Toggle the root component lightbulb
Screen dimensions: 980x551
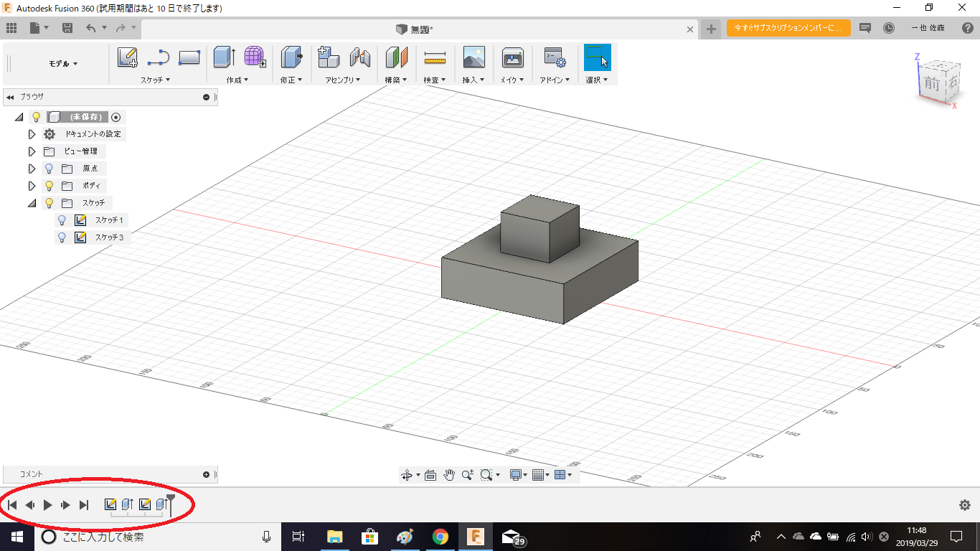36,117
